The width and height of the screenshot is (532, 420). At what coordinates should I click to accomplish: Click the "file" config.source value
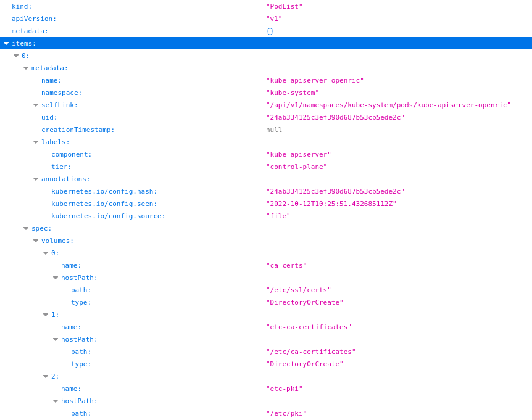[x=278, y=216]
